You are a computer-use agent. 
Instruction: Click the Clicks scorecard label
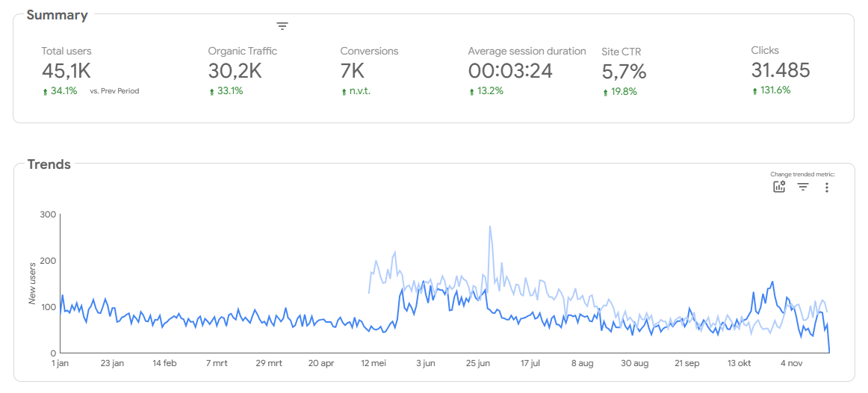(765, 50)
